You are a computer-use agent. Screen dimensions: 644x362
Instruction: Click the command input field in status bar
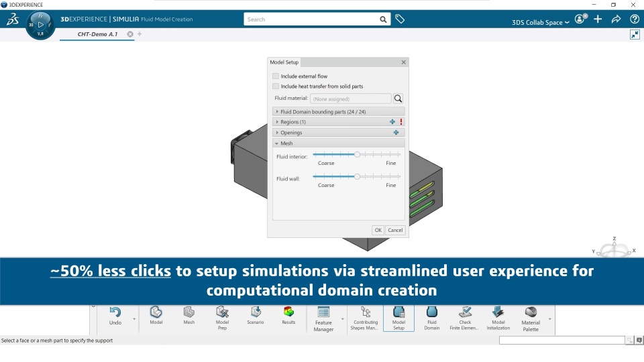click(x=561, y=341)
